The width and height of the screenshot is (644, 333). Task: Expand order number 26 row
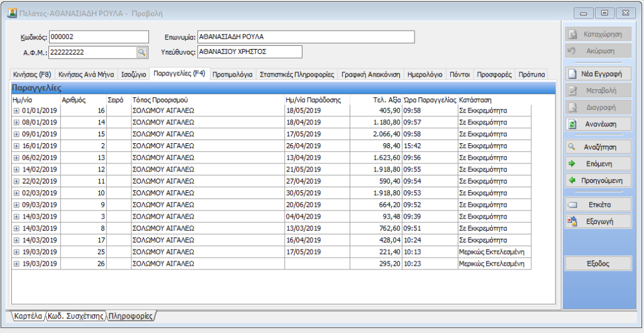[x=16, y=264]
